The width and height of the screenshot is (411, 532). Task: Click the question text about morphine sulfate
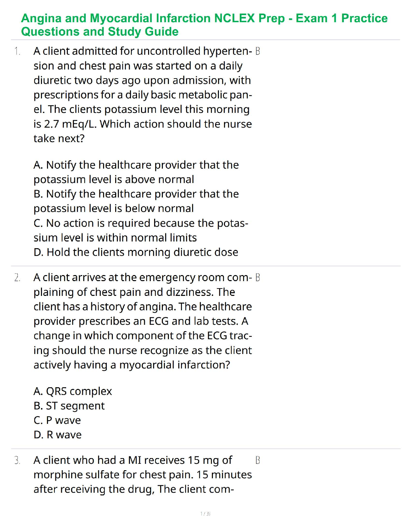point(143,475)
